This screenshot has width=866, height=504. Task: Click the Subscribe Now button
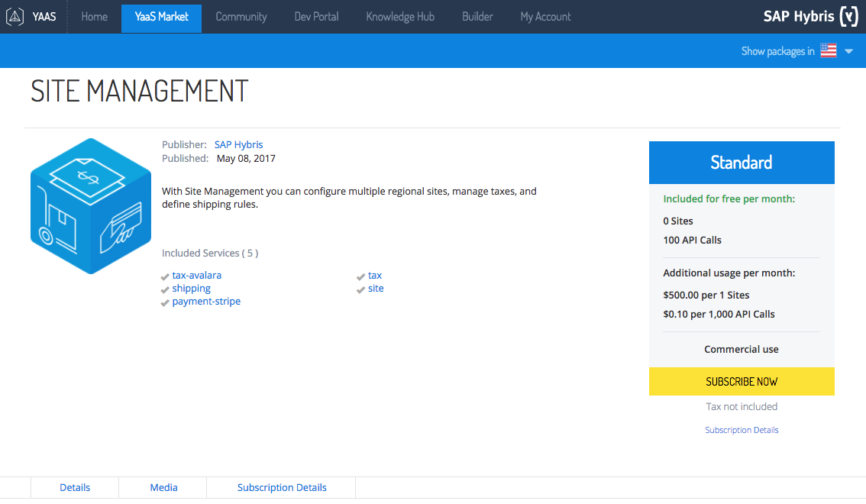tap(742, 382)
